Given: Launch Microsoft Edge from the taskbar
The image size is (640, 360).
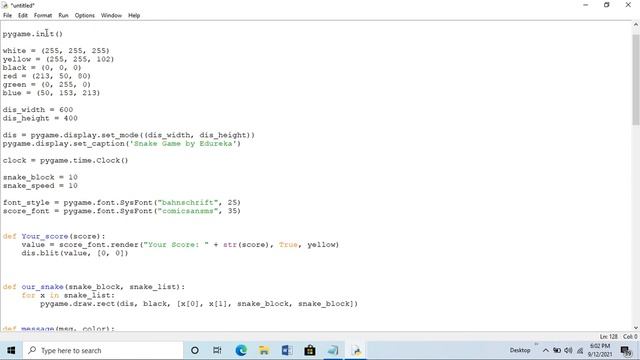Looking at the screenshot, I should pyautogui.click(x=241, y=350).
